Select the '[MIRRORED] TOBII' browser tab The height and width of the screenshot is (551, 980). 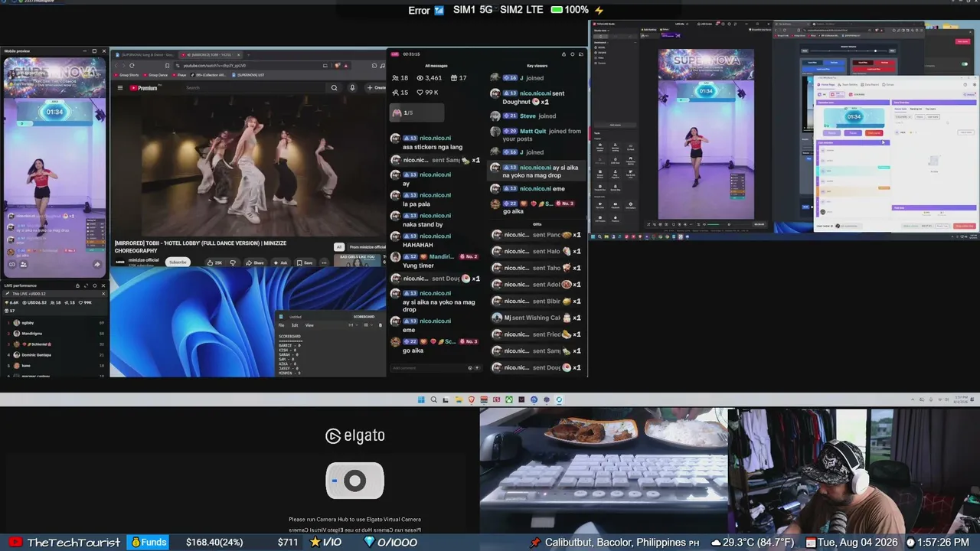(211, 55)
